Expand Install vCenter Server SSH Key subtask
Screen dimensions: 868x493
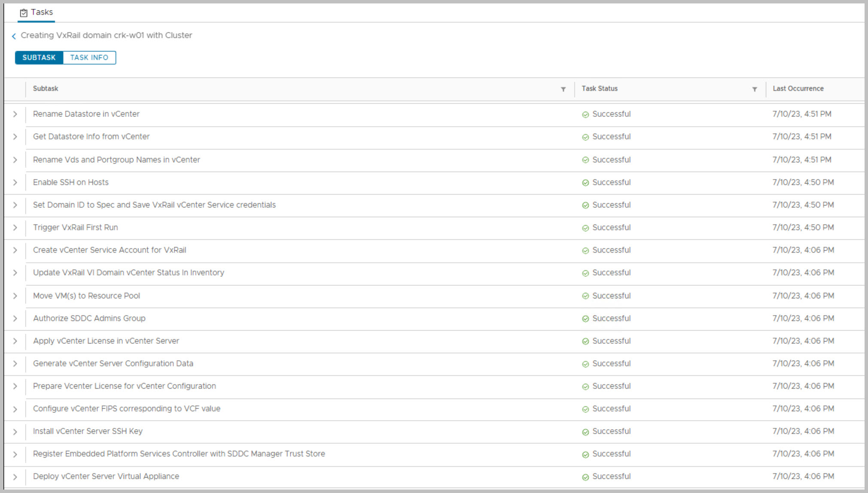click(15, 432)
